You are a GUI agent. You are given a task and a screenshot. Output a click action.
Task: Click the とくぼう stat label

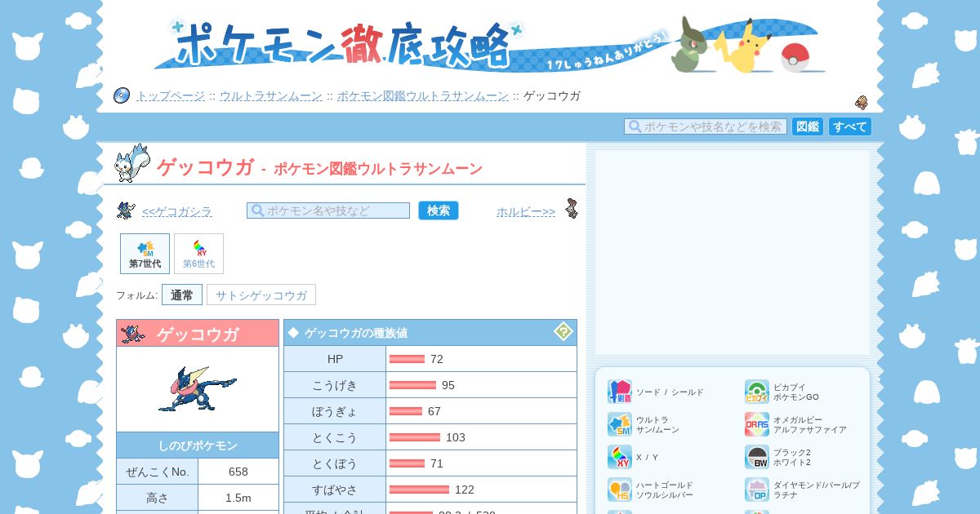click(335, 463)
